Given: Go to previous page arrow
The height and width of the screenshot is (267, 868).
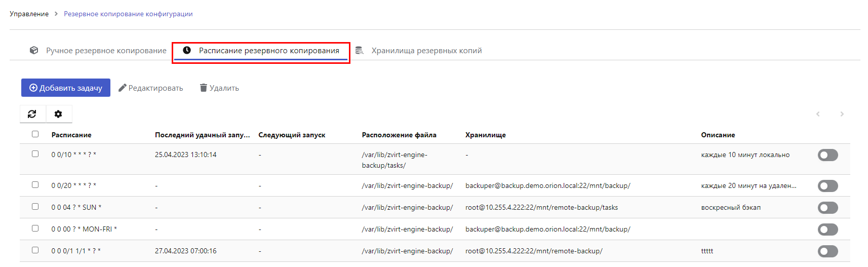Looking at the screenshot, I should tap(818, 114).
